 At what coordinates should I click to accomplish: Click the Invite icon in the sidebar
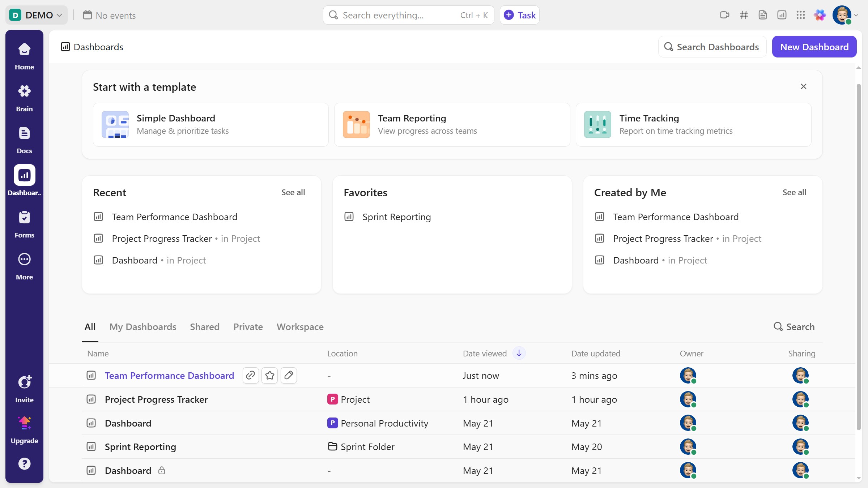click(x=24, y=382)
